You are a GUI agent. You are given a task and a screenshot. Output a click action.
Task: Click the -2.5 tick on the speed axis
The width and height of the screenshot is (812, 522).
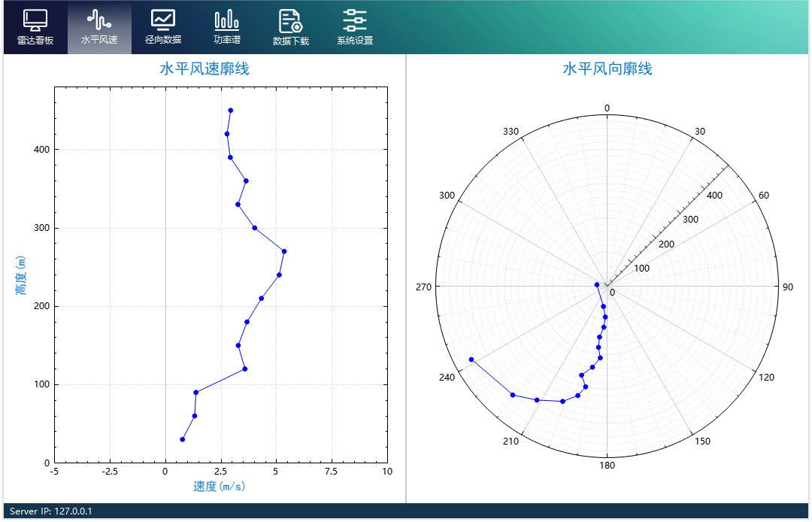tap(110, 472)
